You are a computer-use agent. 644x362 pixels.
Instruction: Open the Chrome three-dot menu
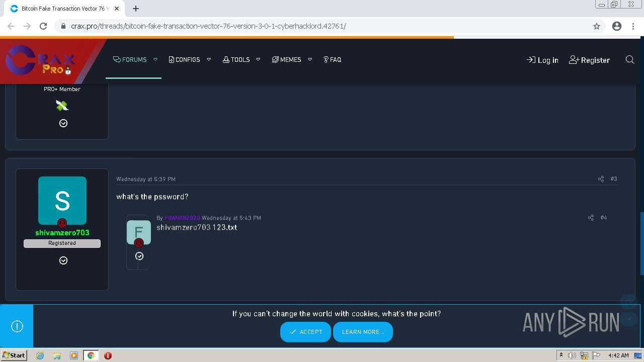click(x=633, y=26)
